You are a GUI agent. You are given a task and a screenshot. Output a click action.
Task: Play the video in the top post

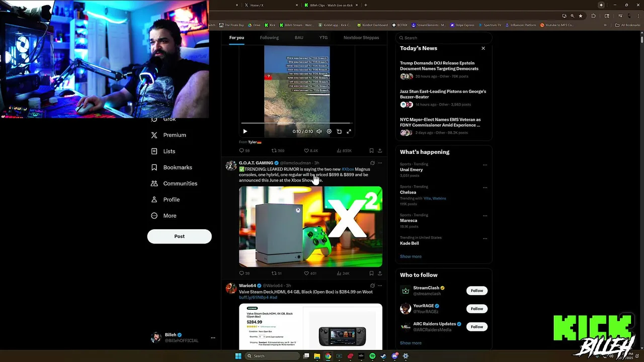pos(245,131)
